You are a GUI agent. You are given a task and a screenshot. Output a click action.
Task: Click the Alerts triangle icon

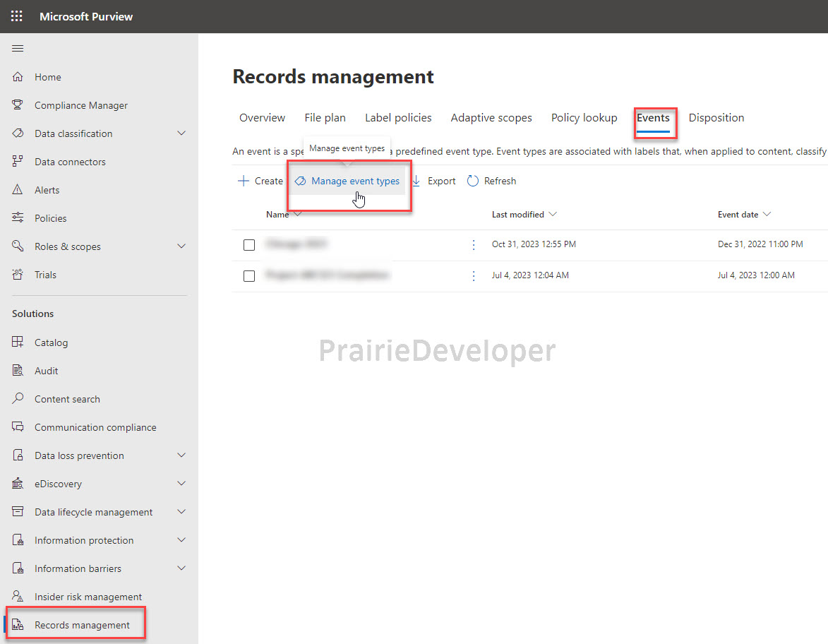click(18, 189)
